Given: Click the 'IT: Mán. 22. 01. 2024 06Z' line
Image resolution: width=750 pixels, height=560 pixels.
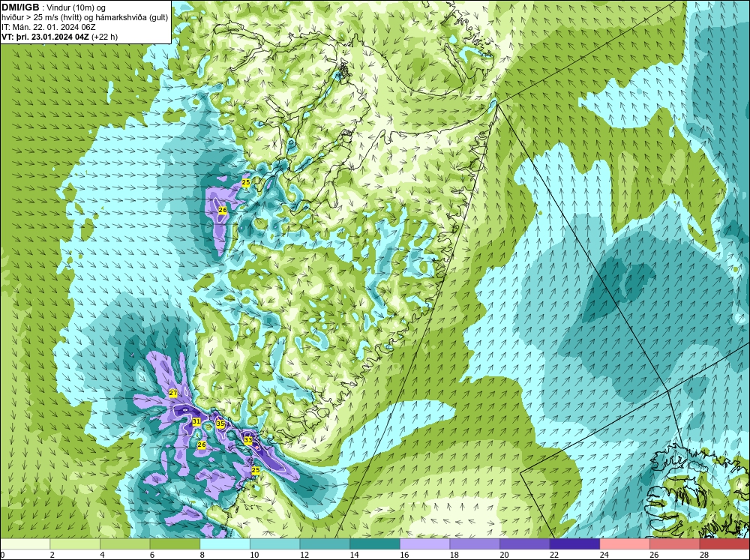Looking at the screenshot, I should point(47,27).
